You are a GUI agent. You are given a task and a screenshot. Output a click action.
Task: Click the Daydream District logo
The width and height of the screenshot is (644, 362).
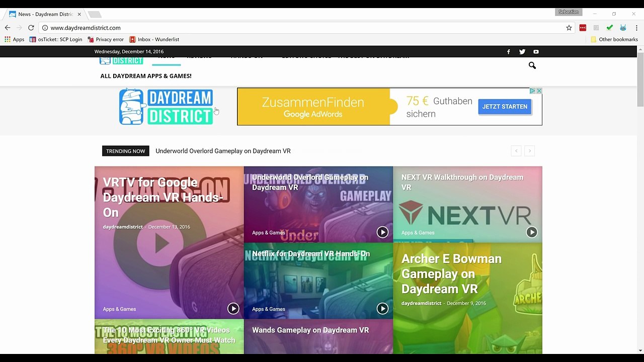coord(166,107)
